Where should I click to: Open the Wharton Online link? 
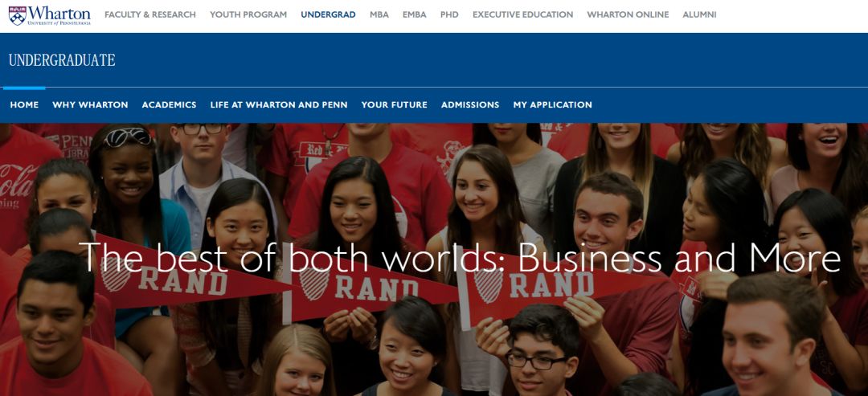click(628, 15)
